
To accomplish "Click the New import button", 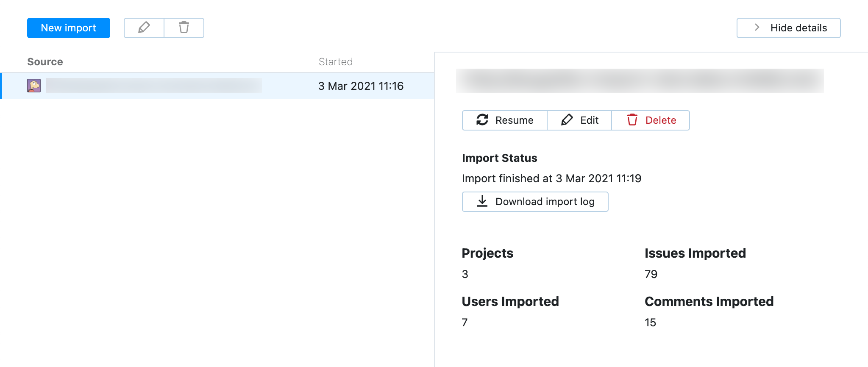I will (x=69, y=28).
